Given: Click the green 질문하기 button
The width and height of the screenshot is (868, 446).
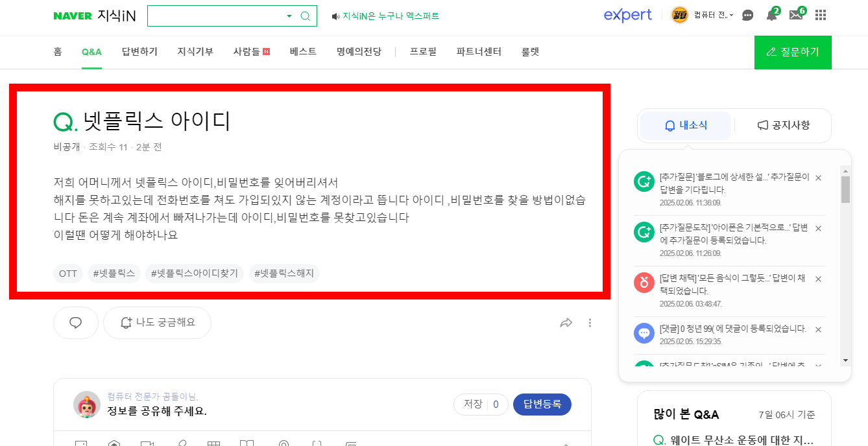Looking at the screenshot, I should pos(793,52).
